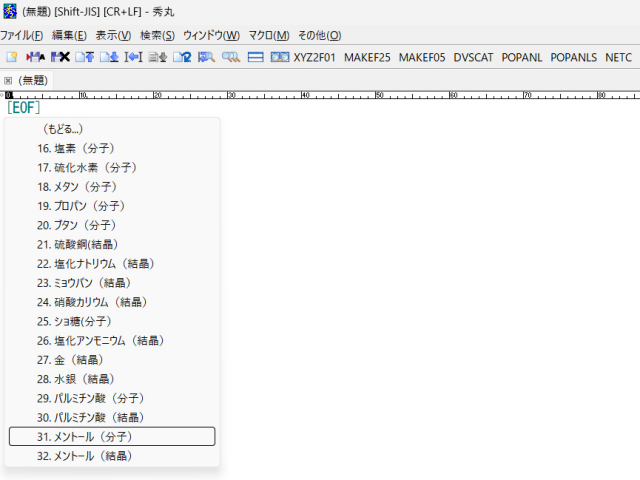Click the horizontal split window toolbar icon
640x480 pixels.
256,57
